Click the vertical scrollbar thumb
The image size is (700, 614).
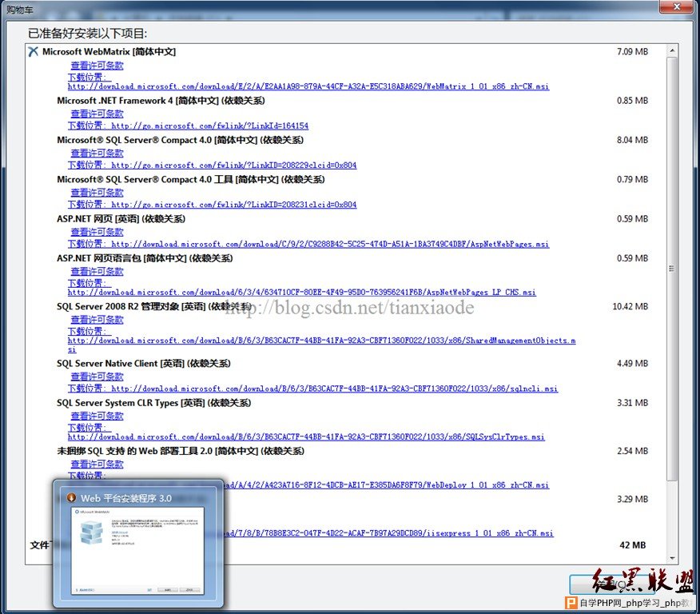[672, 269]
